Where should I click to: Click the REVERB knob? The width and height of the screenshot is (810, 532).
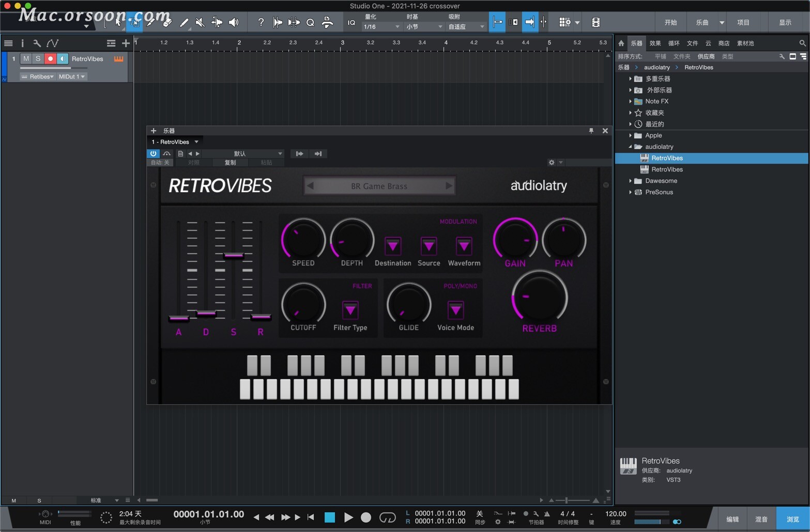coord(540,298)
